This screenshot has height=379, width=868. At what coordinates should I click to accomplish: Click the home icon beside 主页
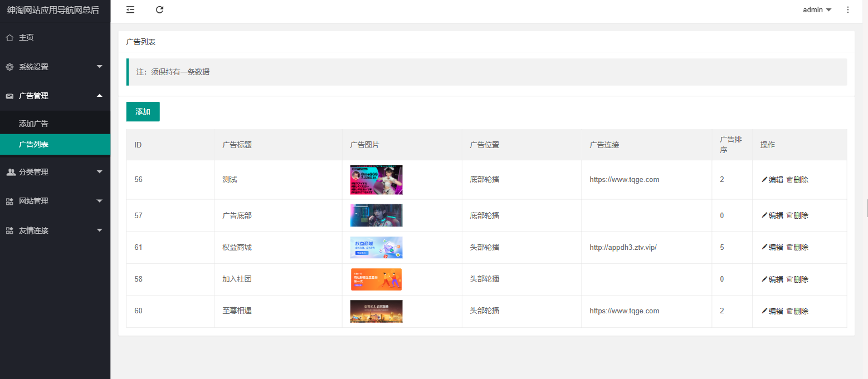point(9,38)
